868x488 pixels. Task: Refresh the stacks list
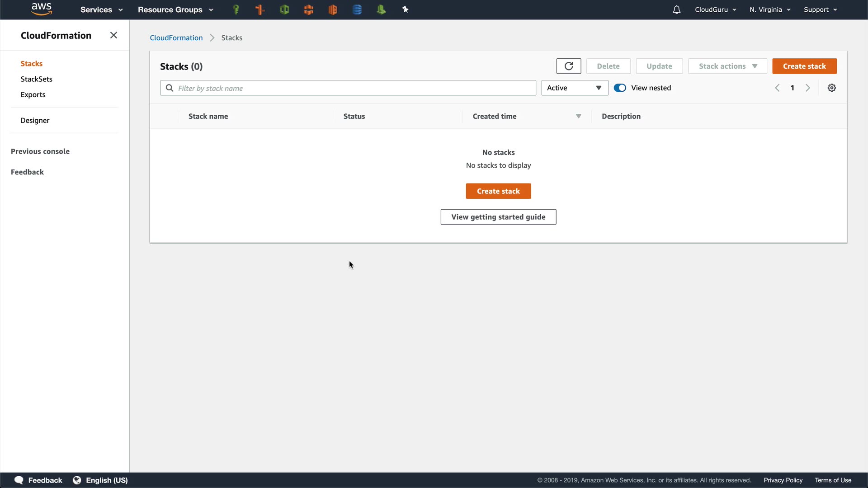568,66
